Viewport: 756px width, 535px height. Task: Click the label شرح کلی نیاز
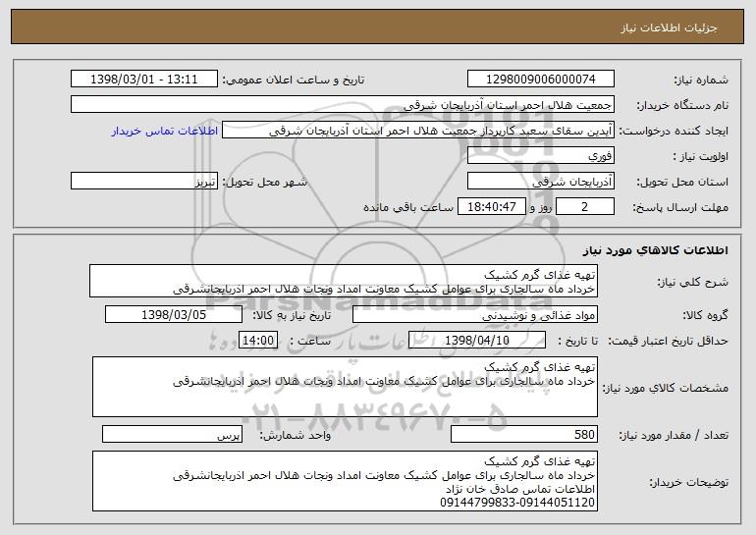pos(693,282)
